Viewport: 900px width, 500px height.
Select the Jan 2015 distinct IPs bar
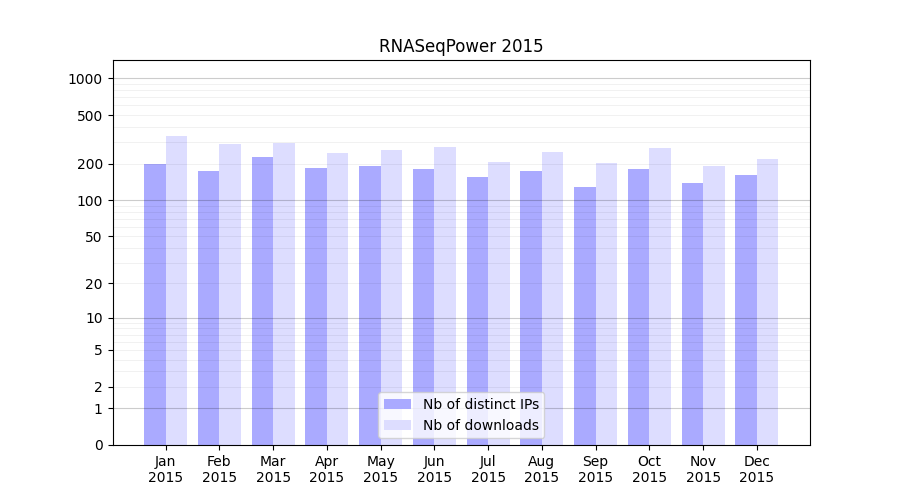click(155, 304)
